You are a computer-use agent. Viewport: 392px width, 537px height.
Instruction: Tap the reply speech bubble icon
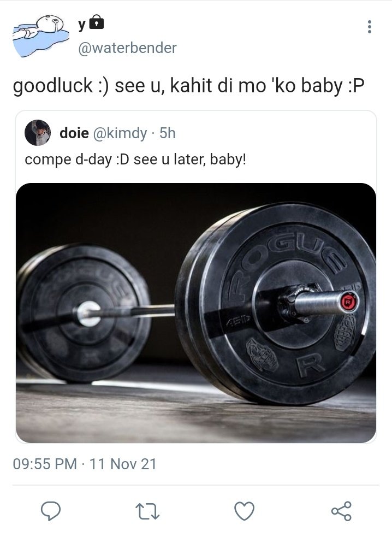click(x=51, y=511)
